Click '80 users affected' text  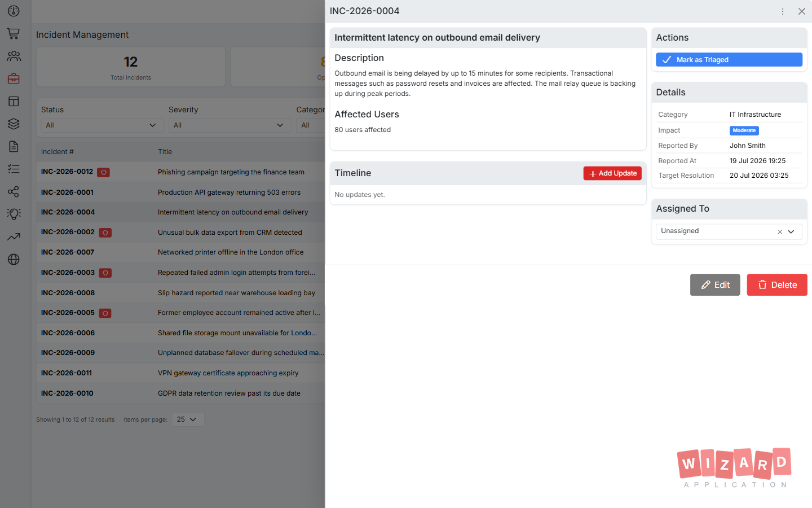(363, 130)
